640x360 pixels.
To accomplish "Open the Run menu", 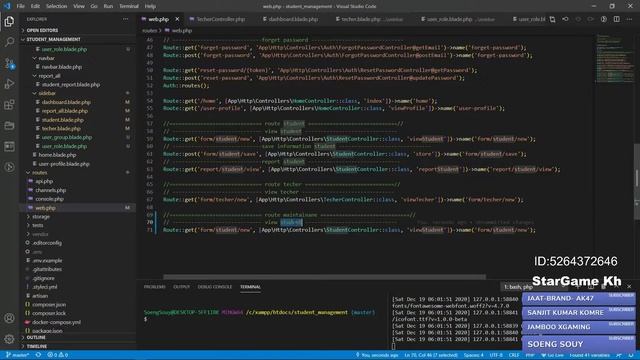I will pos(108,6).
